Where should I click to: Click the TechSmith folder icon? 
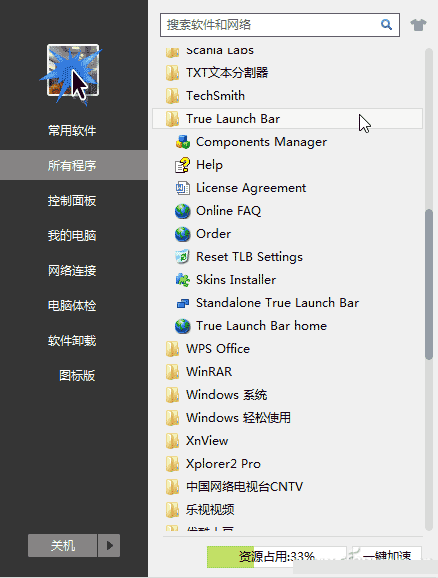click(172, 96)
